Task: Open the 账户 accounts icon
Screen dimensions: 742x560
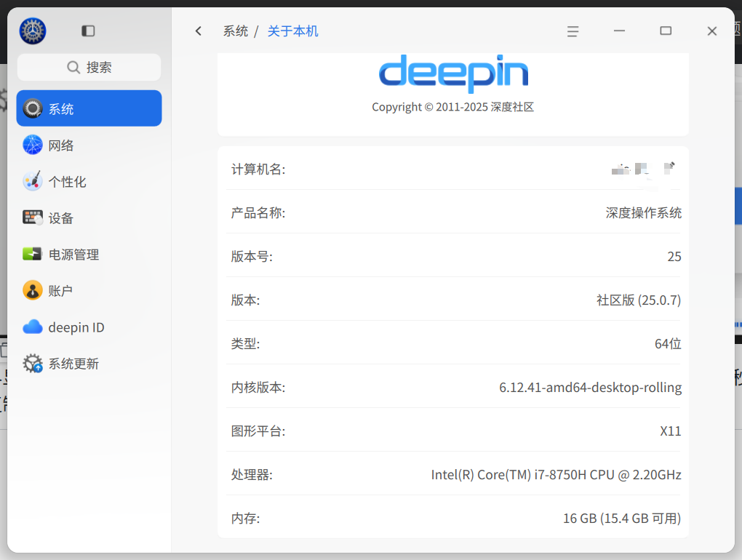Action: pos(33,290)
